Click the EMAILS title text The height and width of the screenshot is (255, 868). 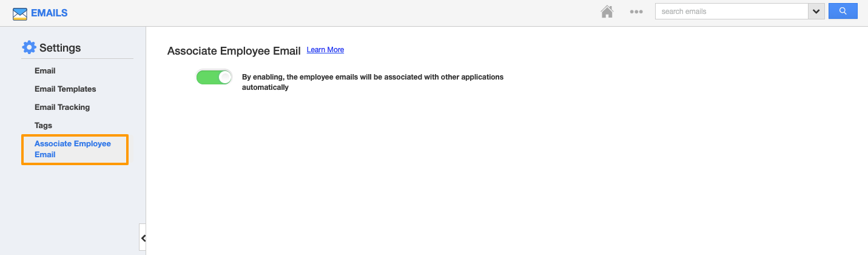[49, 13]
